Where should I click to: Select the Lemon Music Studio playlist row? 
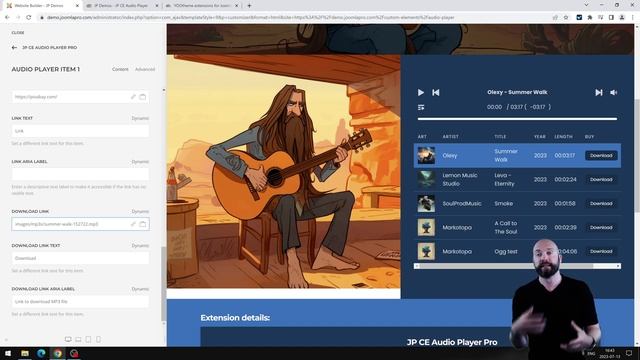coord(517,180)
